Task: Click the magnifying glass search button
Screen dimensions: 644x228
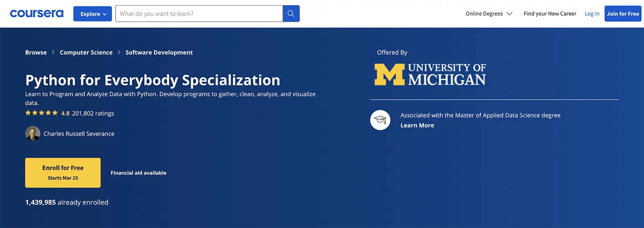Action: 291,13
